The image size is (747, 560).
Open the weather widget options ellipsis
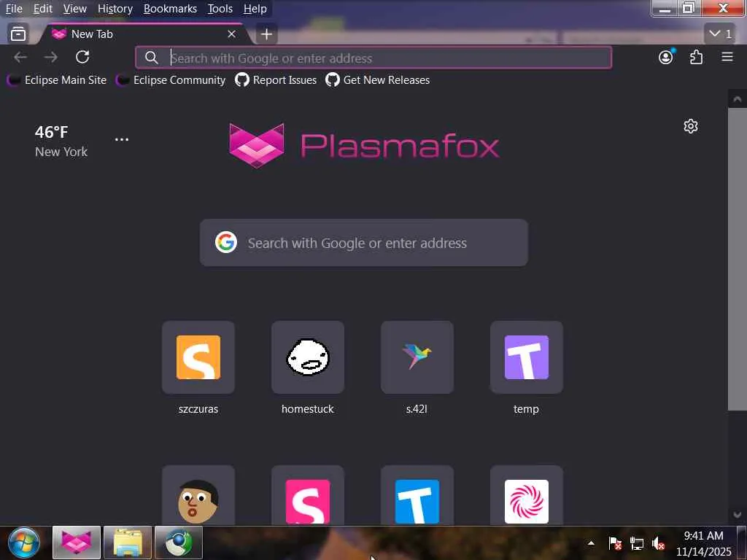point(122,139)
